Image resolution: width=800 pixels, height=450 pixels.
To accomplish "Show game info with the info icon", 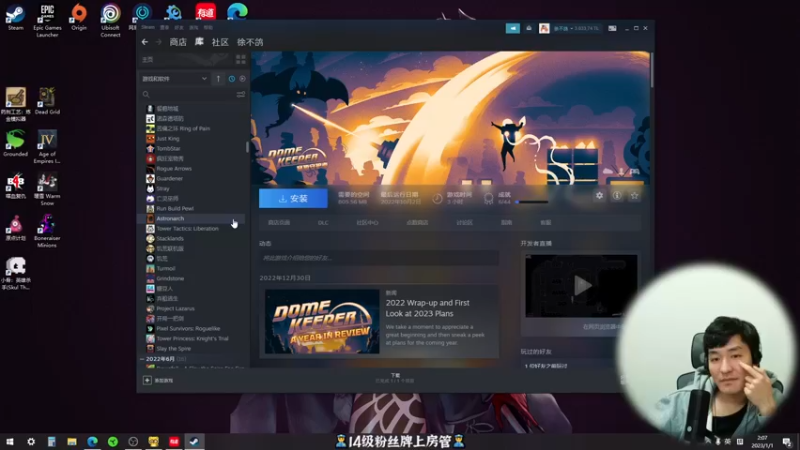I will [x=617, y=195].
